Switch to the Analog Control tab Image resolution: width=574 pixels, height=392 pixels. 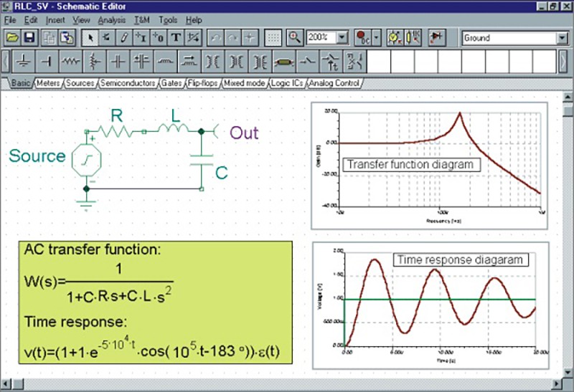pos(334,83)
